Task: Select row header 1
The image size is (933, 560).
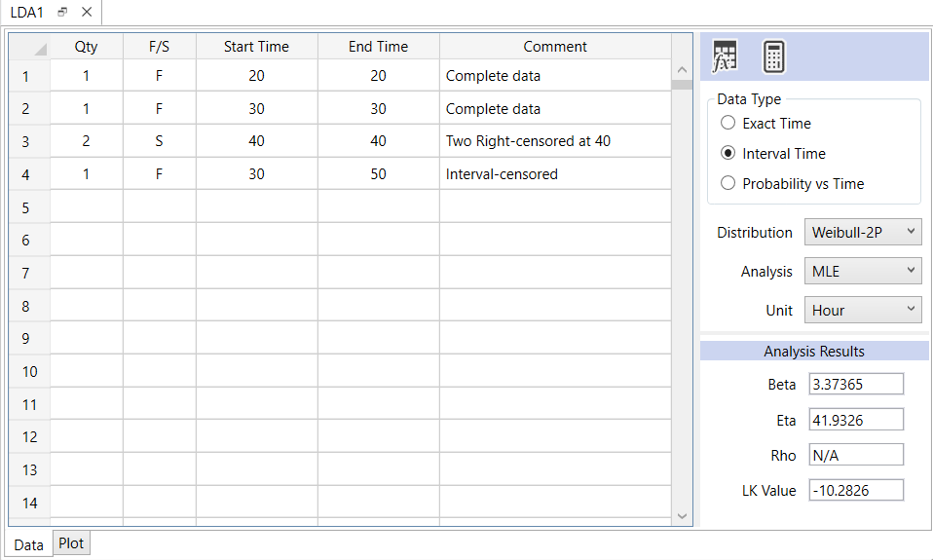Action: (x=29, y=76)
